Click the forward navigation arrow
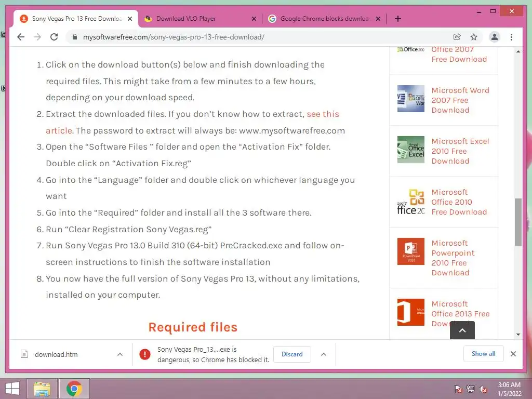The height and width of the screenshot is (399, 532). (37, 37)
